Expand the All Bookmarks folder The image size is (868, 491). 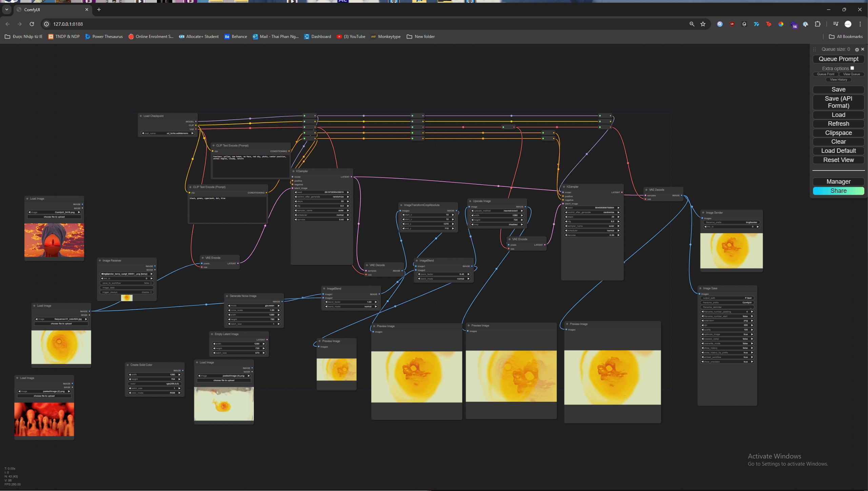click(x=846, y=37)
